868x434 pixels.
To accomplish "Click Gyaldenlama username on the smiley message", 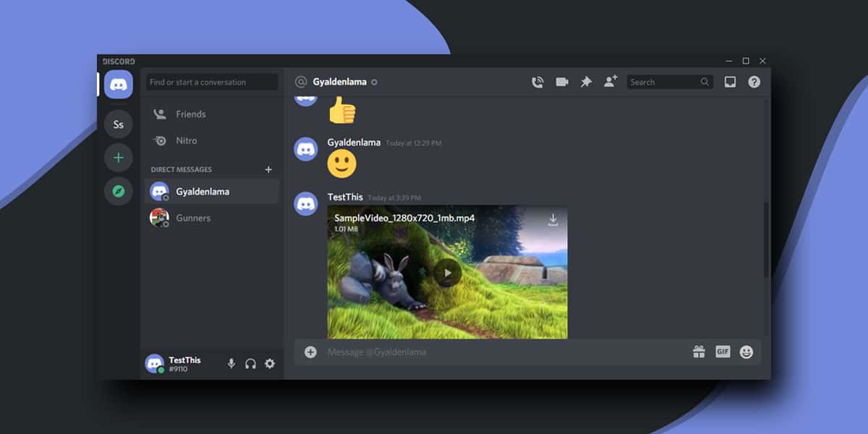I will [x=354, y=142].
